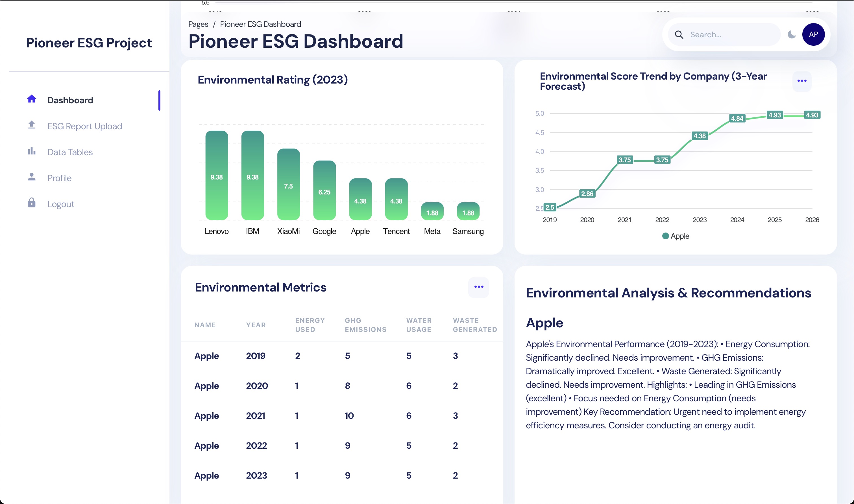Open the Environmental Metrics options menu
854x504 pixels.
pos(478,287)
